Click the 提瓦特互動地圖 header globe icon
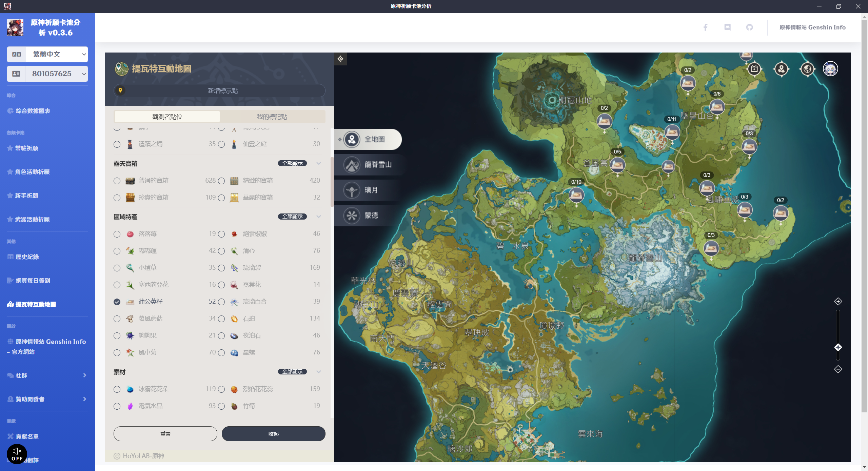This screenshot has width=868, height=471. click(x=121, y=69)
